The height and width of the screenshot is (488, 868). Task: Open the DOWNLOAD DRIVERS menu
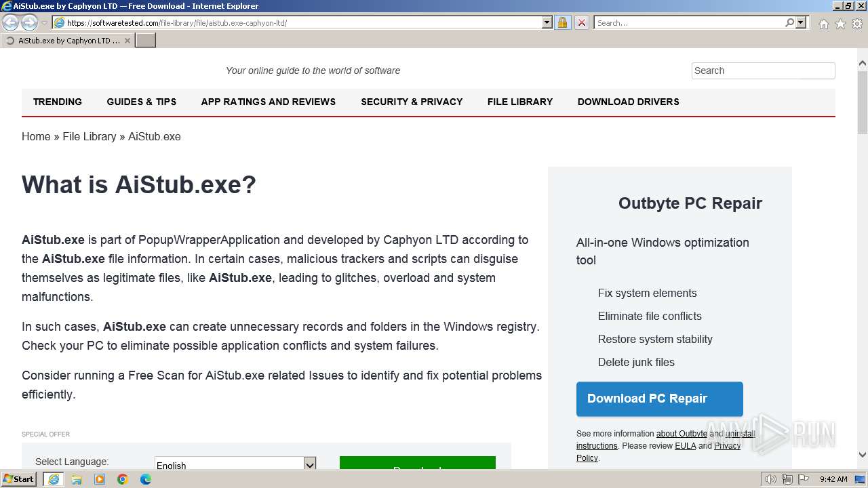629,102
